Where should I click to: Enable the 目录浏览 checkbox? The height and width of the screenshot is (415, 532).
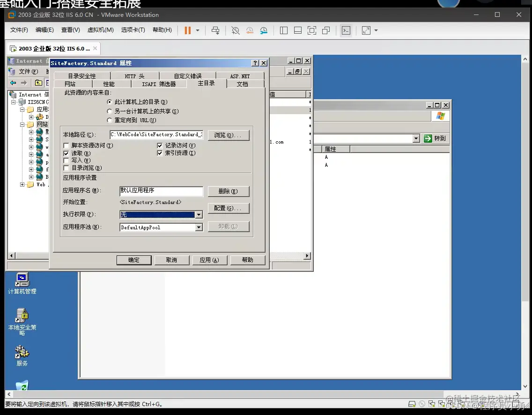pos(66,168)
